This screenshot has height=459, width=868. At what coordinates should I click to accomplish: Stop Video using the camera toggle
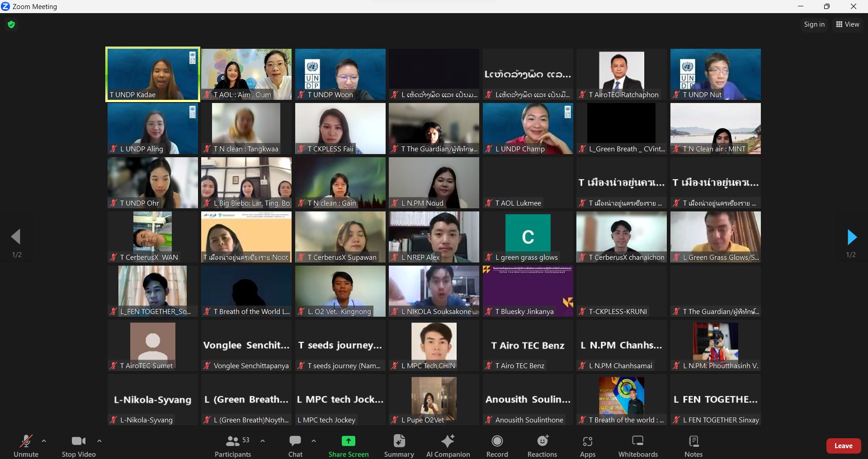pos(78,441)
